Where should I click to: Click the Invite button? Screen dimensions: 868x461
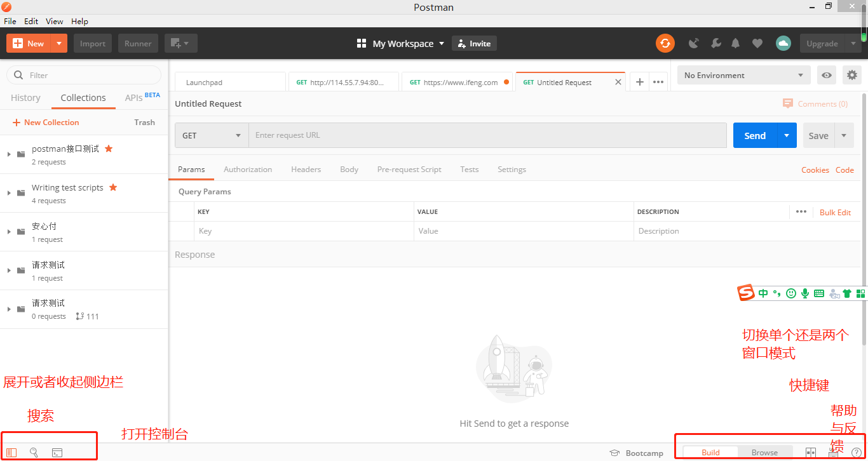[474, 43]
